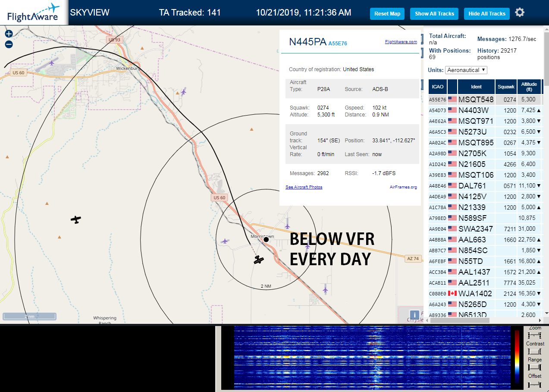Click the FlightAware logo
The height and width of the screenshot is (392, 549).
pos(34,13)
